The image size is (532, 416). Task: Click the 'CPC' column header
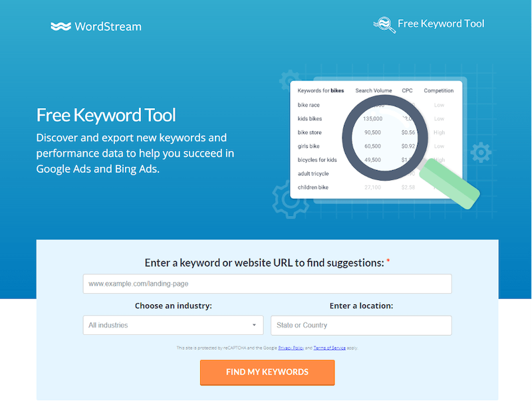[x=407, y=90]
